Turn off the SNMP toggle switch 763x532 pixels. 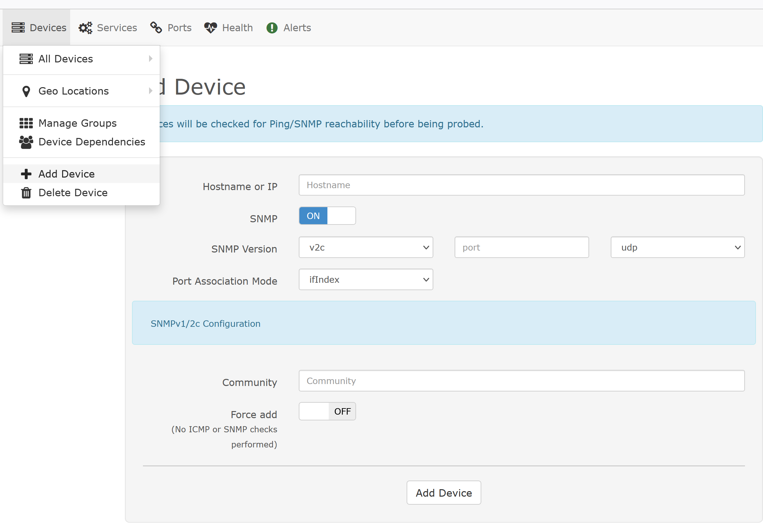327,216
